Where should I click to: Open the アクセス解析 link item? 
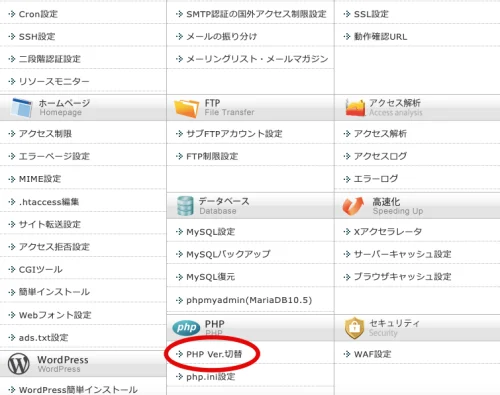380,134
